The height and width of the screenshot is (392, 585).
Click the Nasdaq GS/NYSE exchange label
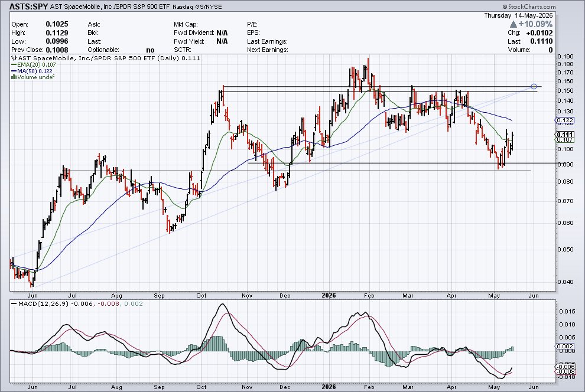pos(197,6)
